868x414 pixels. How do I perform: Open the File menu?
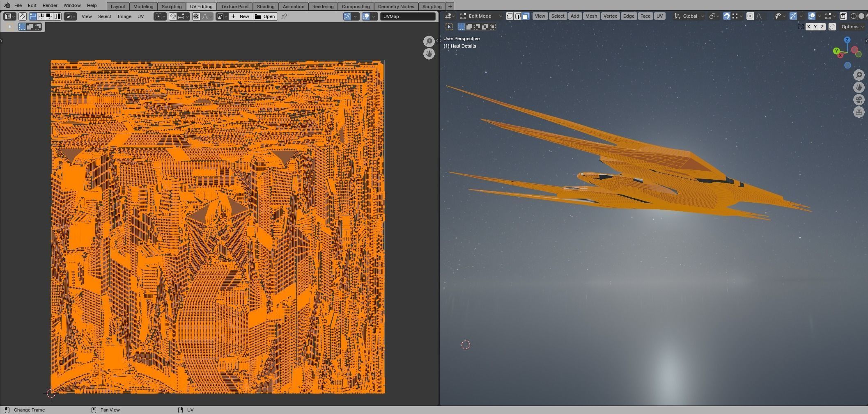(x=18, y=5)
